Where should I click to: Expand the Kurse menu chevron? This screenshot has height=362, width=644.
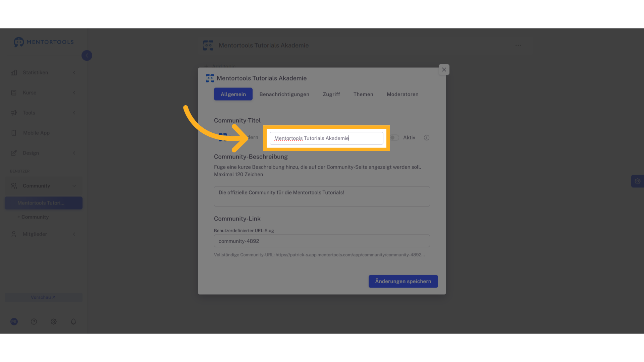[74, 93]
